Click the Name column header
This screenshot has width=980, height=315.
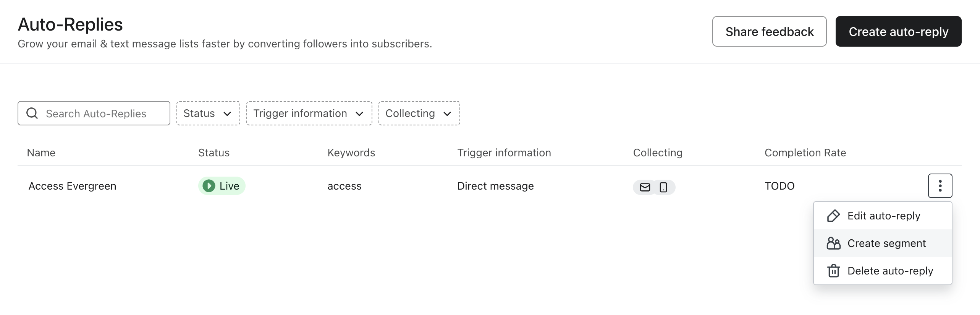click(x=41, y=153)
